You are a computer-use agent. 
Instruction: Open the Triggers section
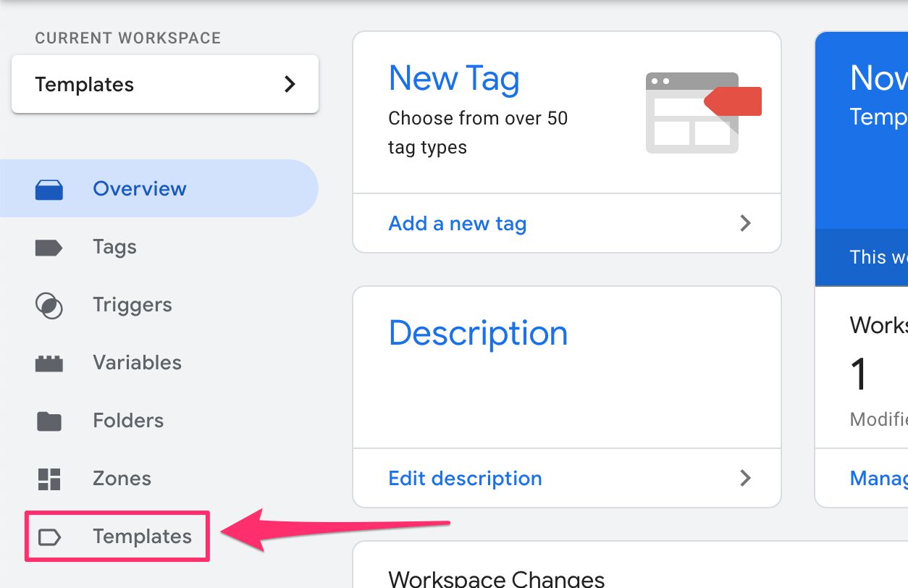point(133,305)
